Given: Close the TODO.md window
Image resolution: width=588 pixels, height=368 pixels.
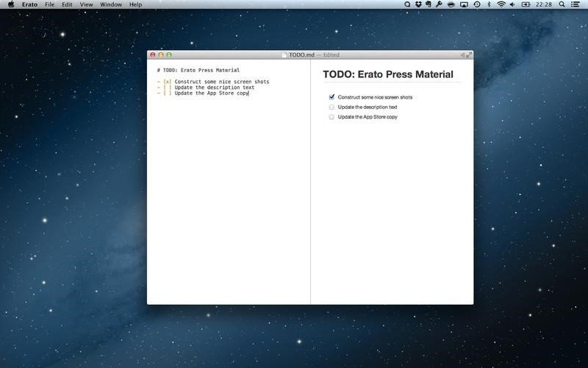Looking at the screenshot, I should pyautogui.click(x=153, y=54).
